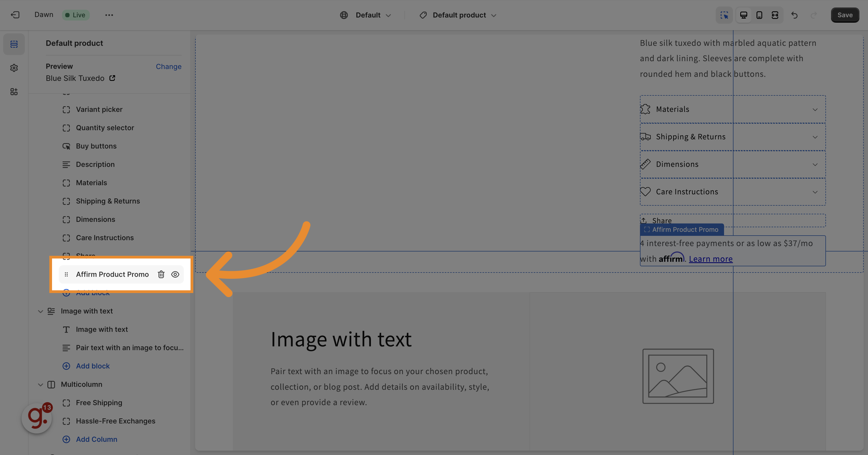Redo the last change
868x455 pixels.
(x=814, y=15)
